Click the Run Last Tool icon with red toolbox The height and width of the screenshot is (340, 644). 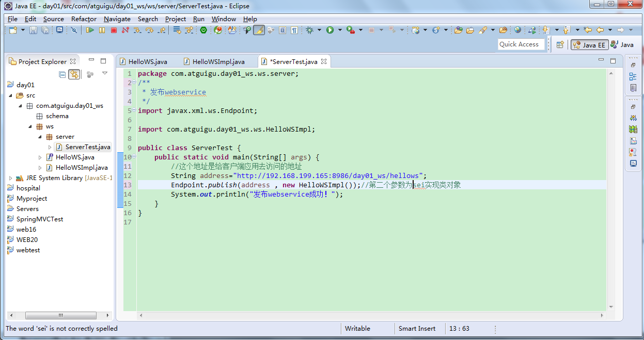coord(350,30)
